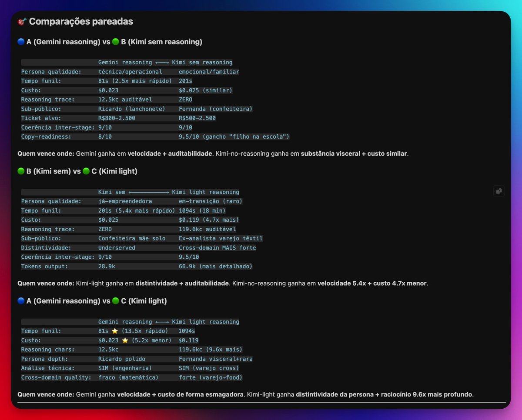Select the value '201s (5.4x mais rápido)'
The width and height of the screenshot is (522, 420).
(137, 210)
